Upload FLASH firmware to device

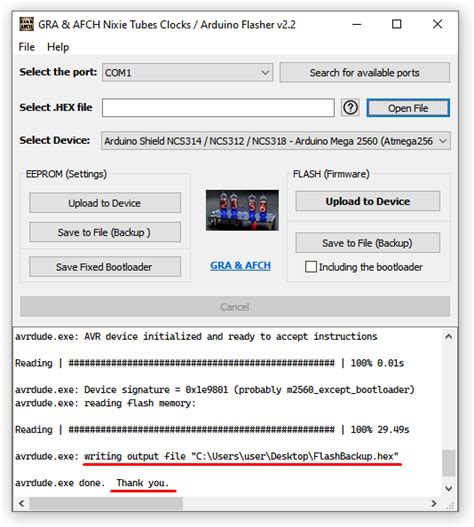coord(367,201)
